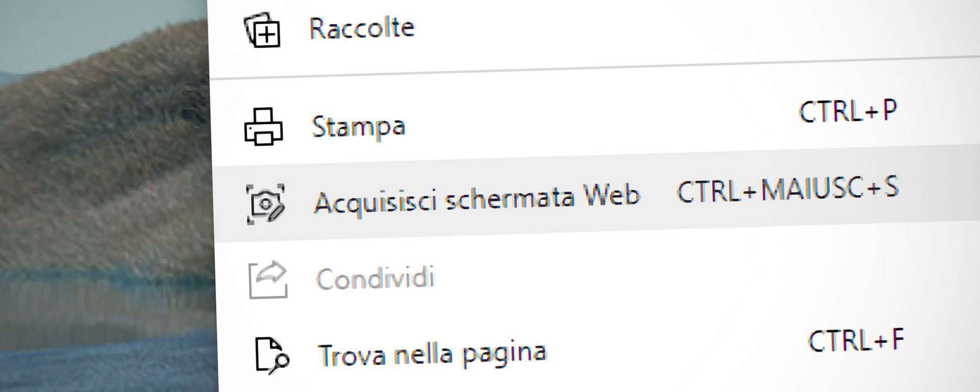The height and width of the screenshot is (392, 980).
Task: Open the Raccolte menu entry
Action: [x=361, y=28]
